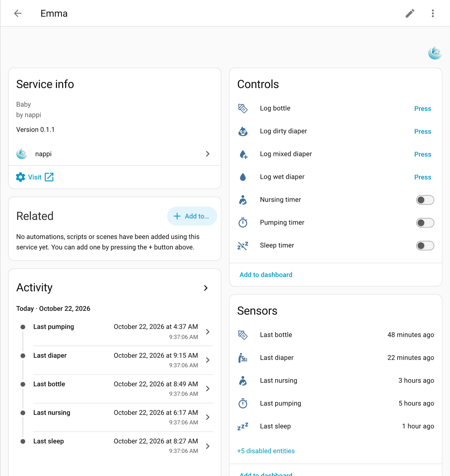Viewport: 450px width, 476px height.
Task: Show the +5 disabled entities
Action: [266, 451]
